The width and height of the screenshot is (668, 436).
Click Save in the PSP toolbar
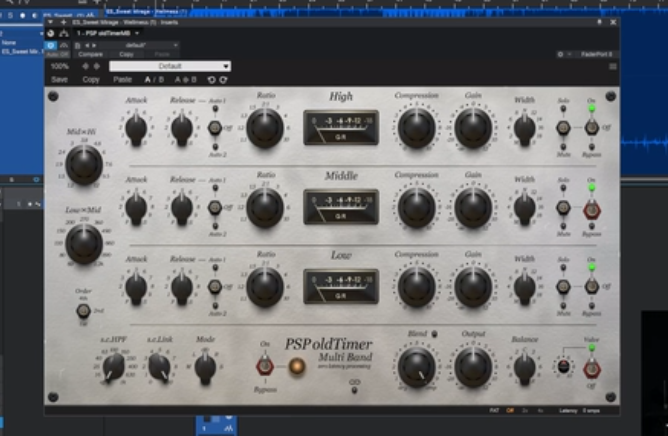tap(59, 80)
